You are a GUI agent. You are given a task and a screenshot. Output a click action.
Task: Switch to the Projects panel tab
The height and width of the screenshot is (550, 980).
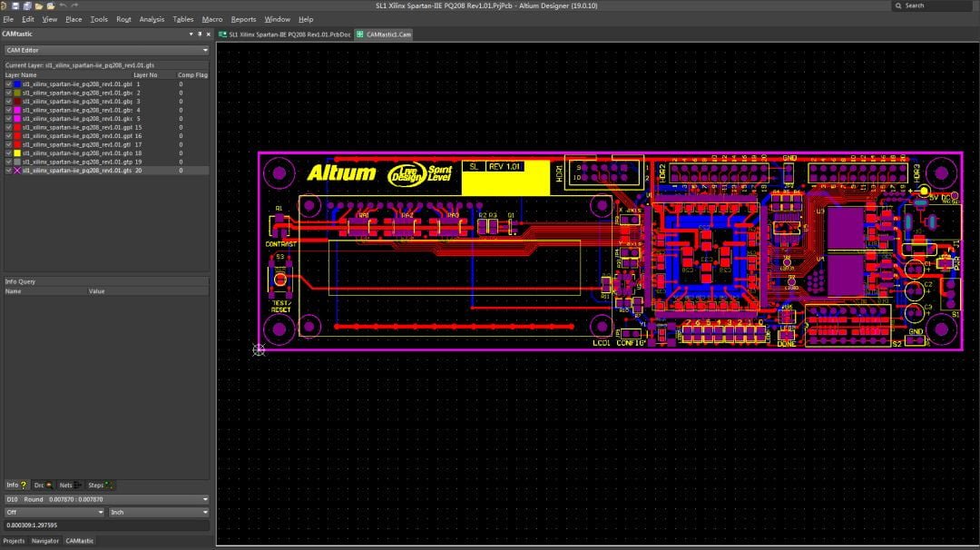(14, 541)
